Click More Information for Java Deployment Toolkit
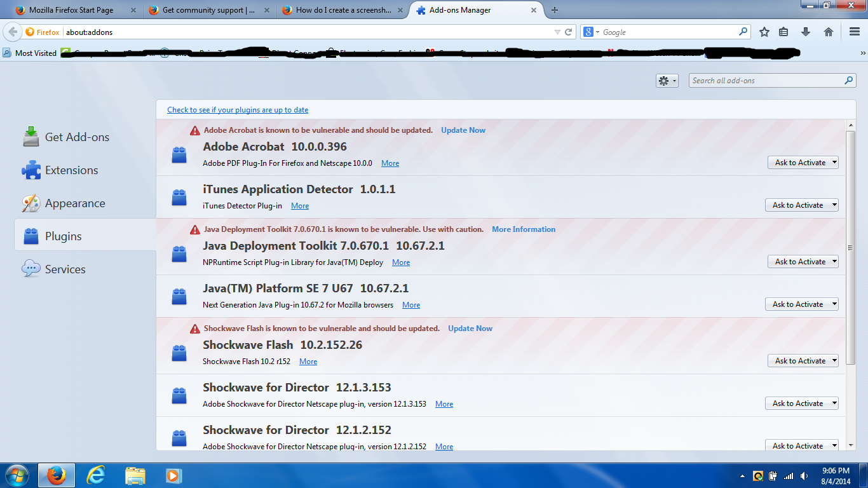The height and width of the screenshot is (488, 868). (524, 229)
